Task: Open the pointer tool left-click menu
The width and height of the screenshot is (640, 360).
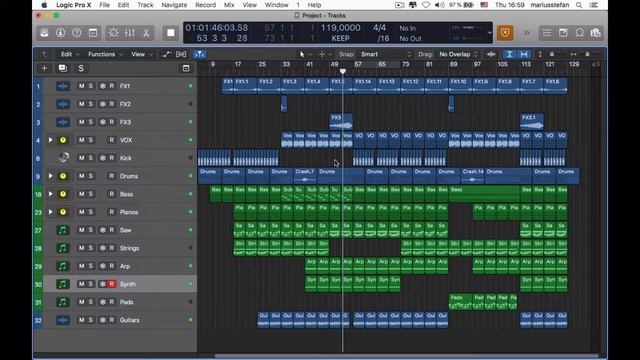Action: [x=304, y=54]
